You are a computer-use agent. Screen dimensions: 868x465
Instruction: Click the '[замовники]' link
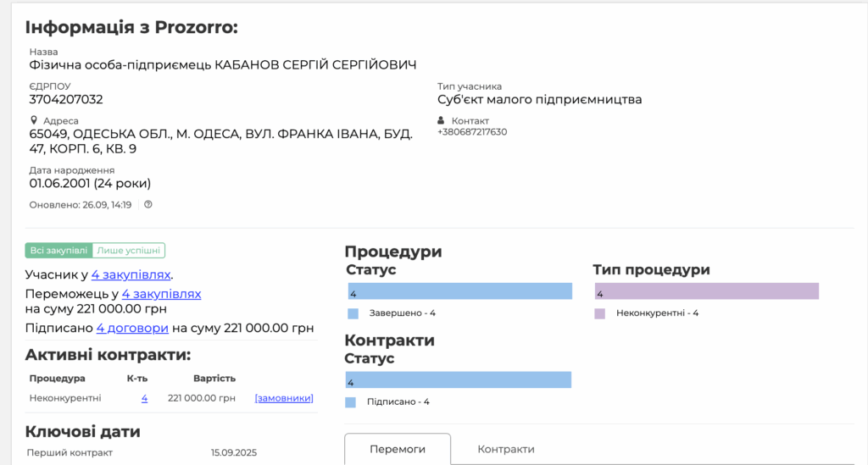point(284,398)
